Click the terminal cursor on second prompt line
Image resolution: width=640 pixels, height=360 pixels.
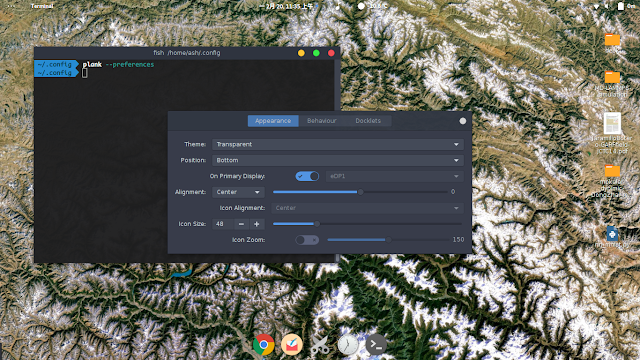pyautogui.click(x=84, y=73)
